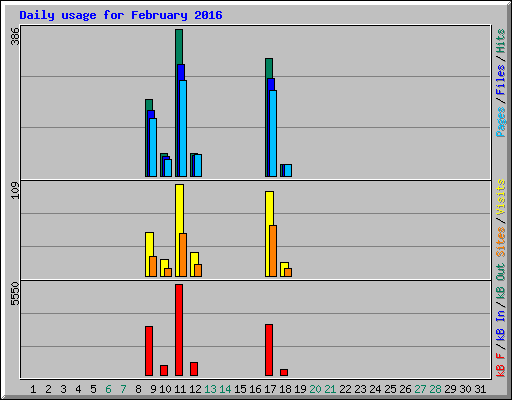
Task: Click the 5550 axis value
Action: (x=15, y=294)
